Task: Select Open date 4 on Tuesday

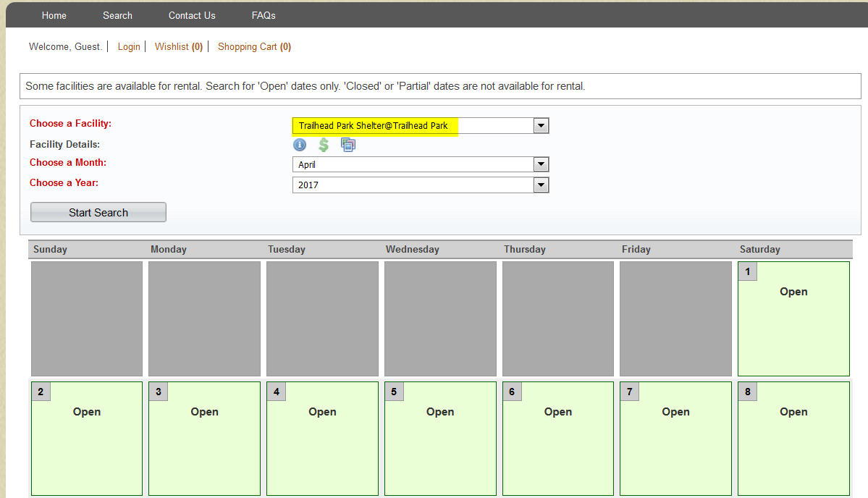Action: pos(322,438)
